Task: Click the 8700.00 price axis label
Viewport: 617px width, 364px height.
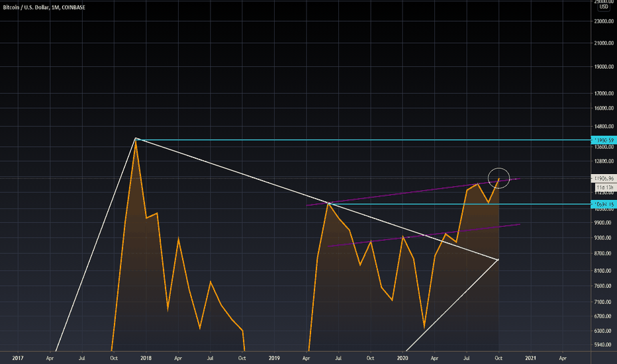Action: [603, 253]
